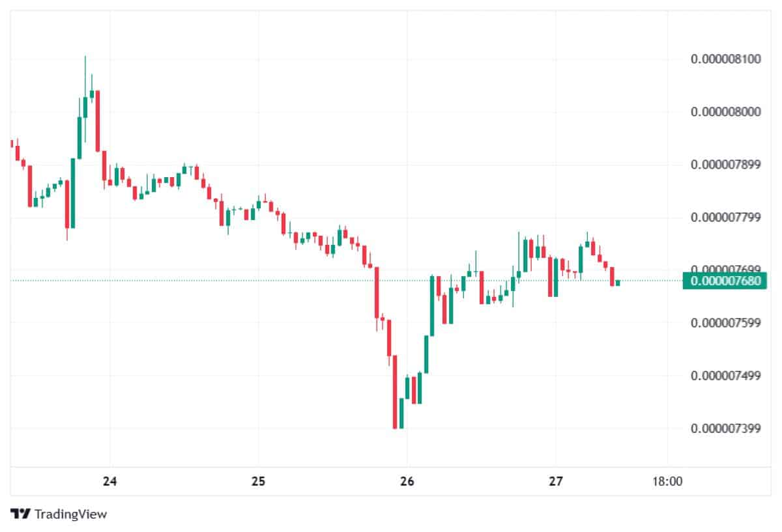The width and height of the screenshot is (782, 532).
Task: Click the current price tag 0.000007680
Action: coord(725,281)
